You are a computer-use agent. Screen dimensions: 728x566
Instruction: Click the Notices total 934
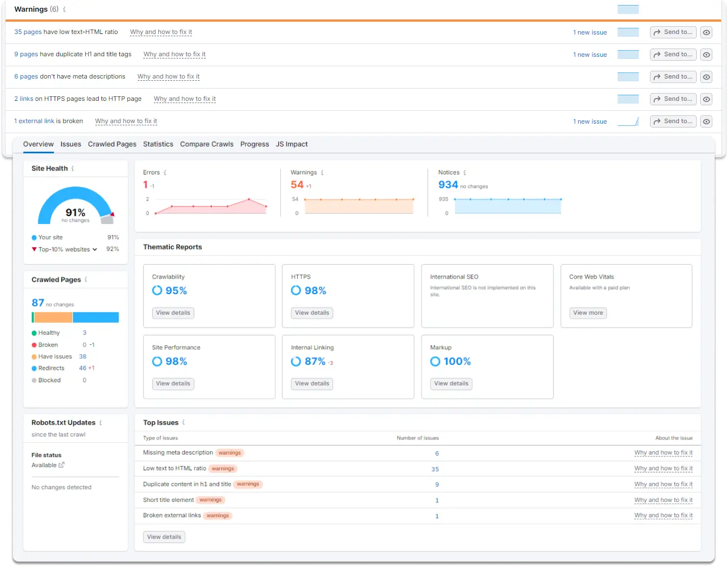448,184
